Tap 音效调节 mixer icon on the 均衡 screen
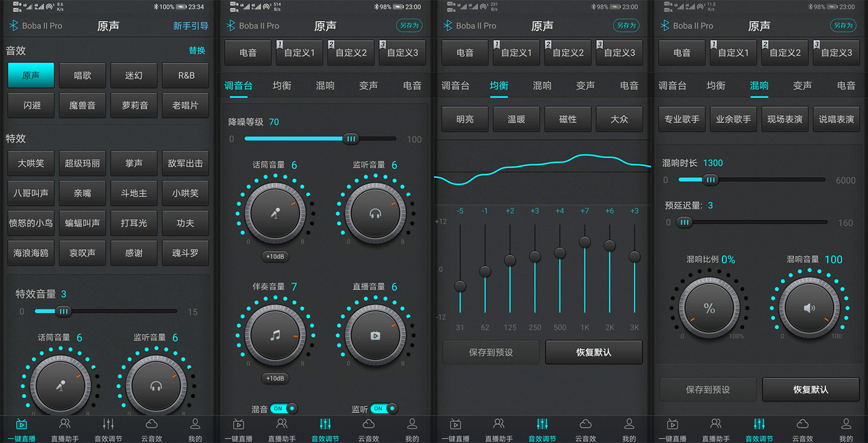Image resolution: width=868 pixels, height=443 pixels. [542, 425]
